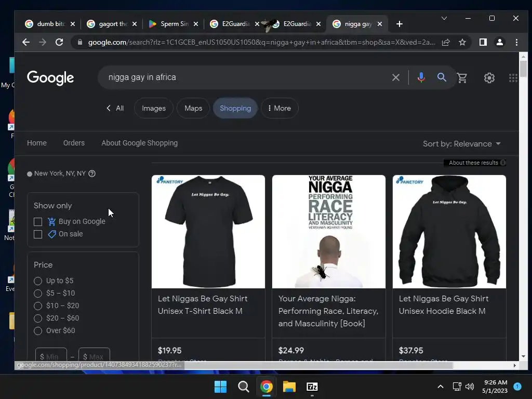Image resolution: width=532 pixels, height=399 pixels.
Task: Go back to All results
Action: coord(115,108)
